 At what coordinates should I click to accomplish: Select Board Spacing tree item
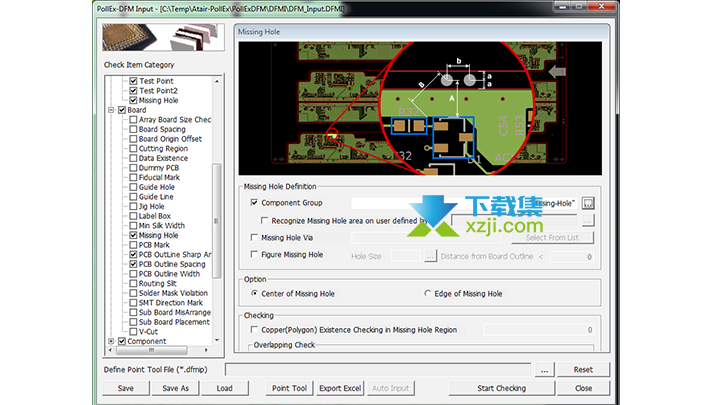click(x=162, y=129)
